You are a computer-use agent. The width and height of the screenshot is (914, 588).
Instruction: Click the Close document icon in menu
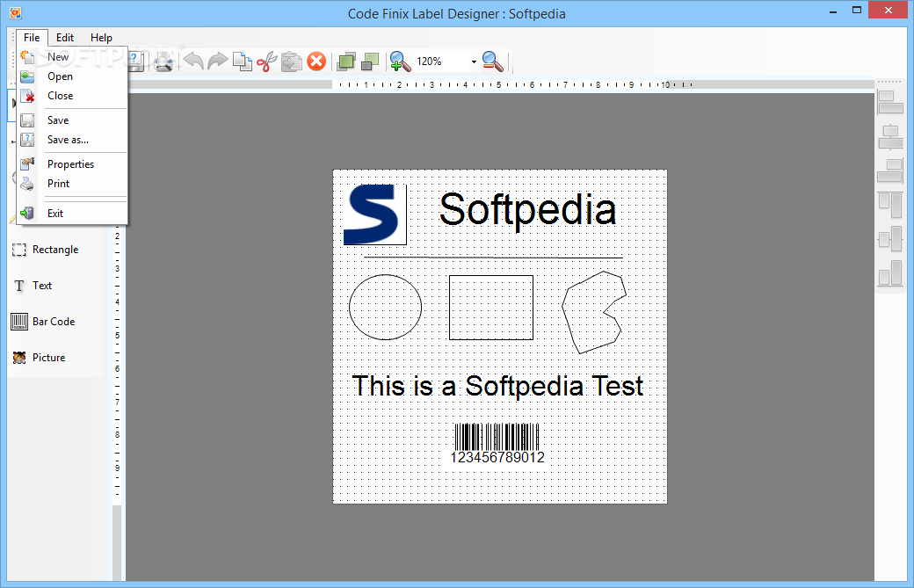pyautogui.click(x=27, y=96)
